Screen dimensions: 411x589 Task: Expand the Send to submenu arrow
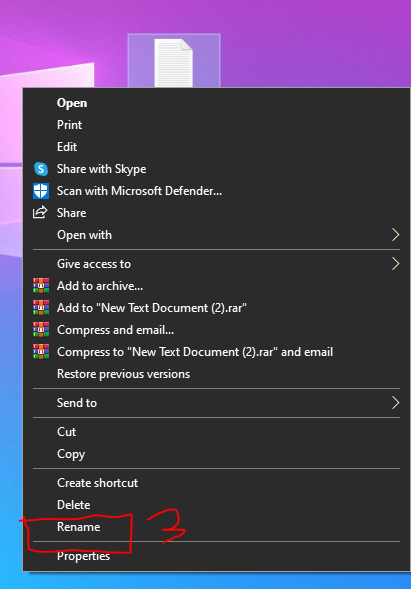[395, 403]
